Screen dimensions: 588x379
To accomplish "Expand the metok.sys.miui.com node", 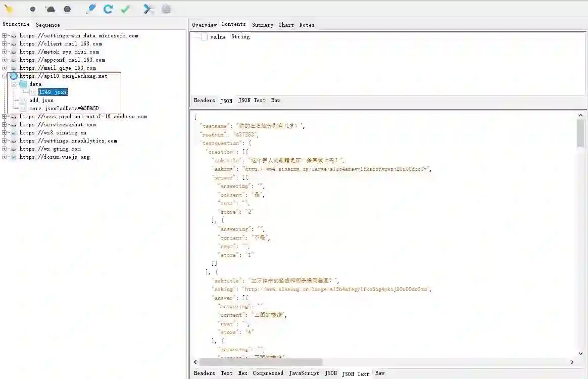I will 4,52.
